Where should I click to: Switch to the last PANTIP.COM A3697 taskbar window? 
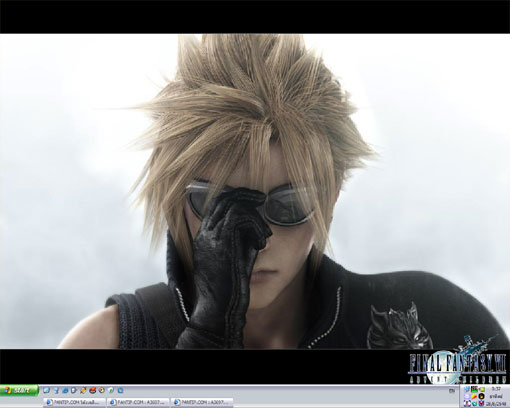coord(202,402)
